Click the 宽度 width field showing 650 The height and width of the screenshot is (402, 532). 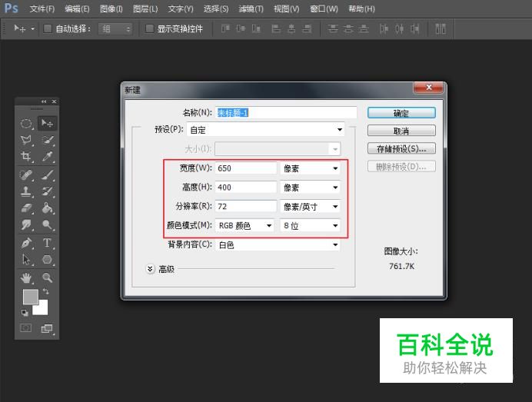coord(246,168)
